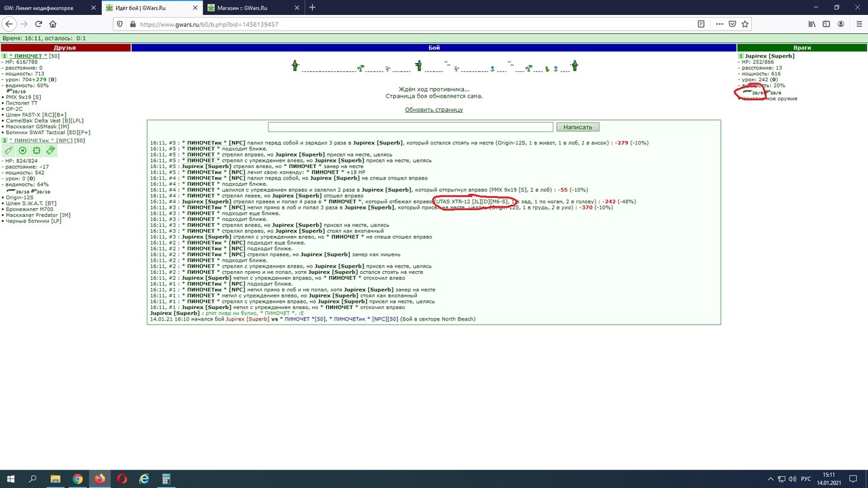Image resolution: width=868 pixels, height=488 pixels.
Task: Open a new browser tab
Action: [313, 7]
